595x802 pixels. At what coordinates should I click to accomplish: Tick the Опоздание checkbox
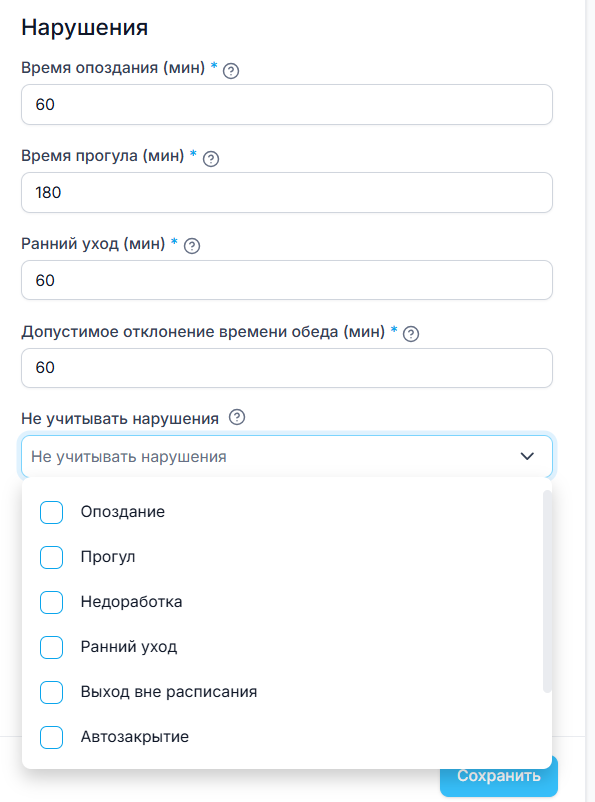[52, 513]
